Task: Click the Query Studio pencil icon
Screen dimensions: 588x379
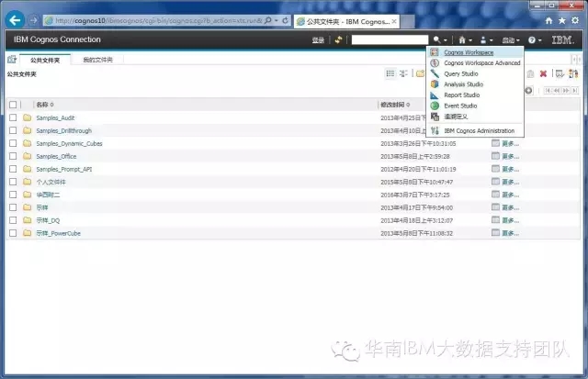Action: [435, 73]
